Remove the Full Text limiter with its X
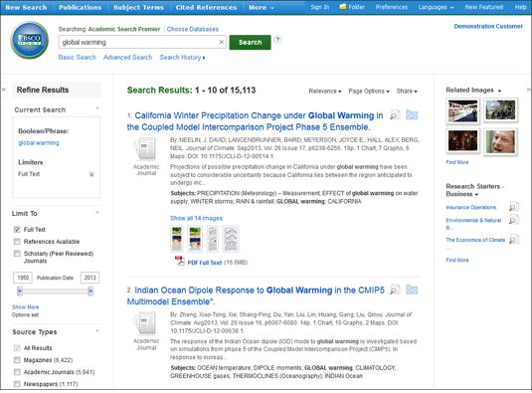The width and height of the screenshot is (532, 393). pyautogui.click(x=91, y=174)
